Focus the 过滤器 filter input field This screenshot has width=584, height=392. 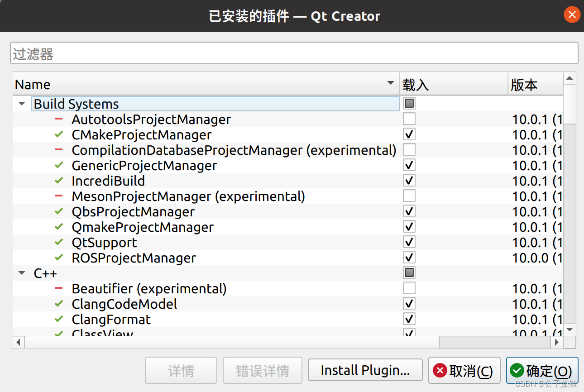(294, 53)
